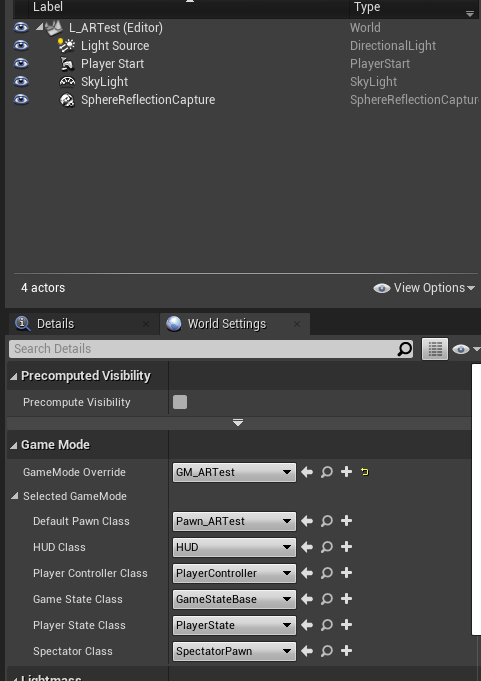The width and height of the screenshot is (481, 681).
Task: Switch to the Details tab
Action: (56, 324)
